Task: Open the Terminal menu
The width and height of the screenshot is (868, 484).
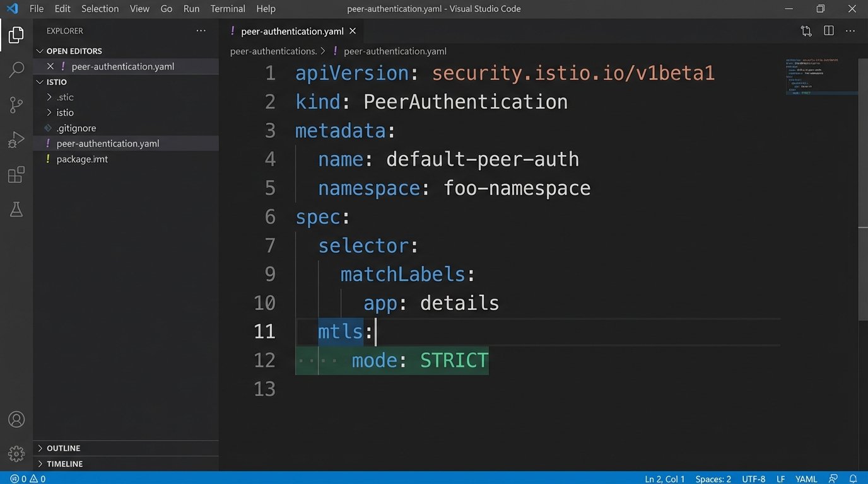Action: 227,8
